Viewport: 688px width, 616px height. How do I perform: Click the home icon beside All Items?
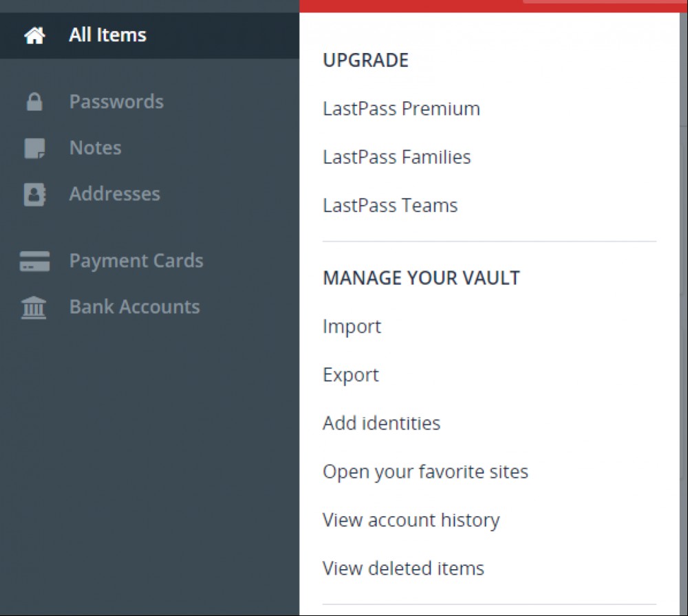tap(34, 35)
